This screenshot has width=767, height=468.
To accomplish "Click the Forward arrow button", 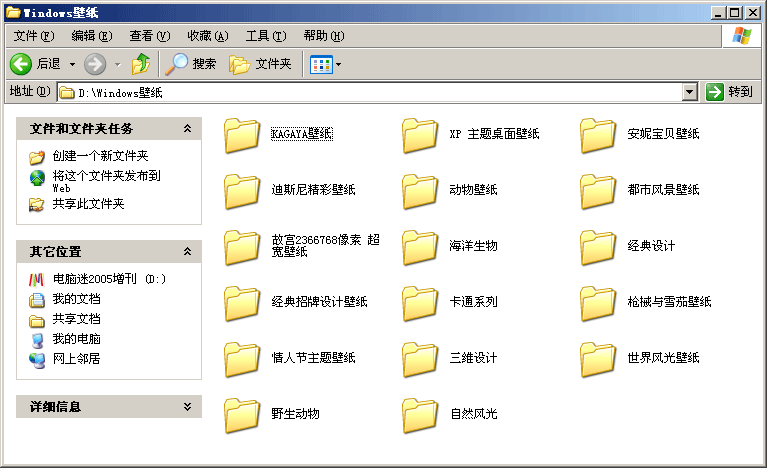I will [95, 64].
